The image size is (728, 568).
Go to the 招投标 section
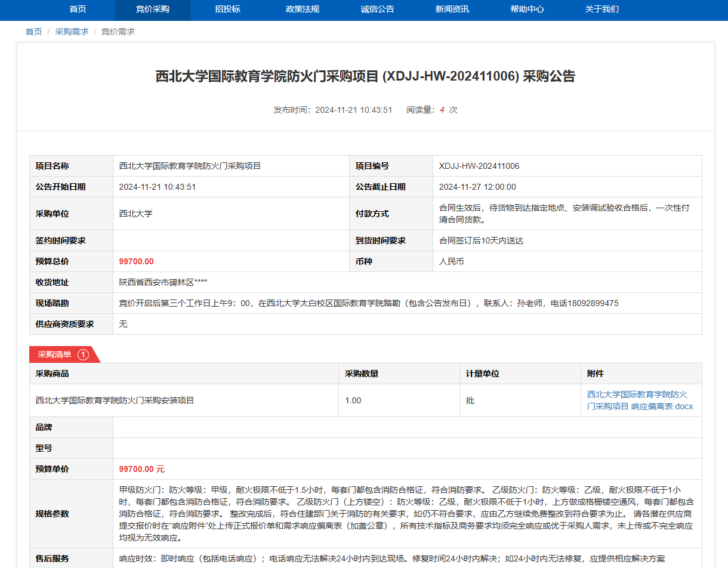point(227,9)
